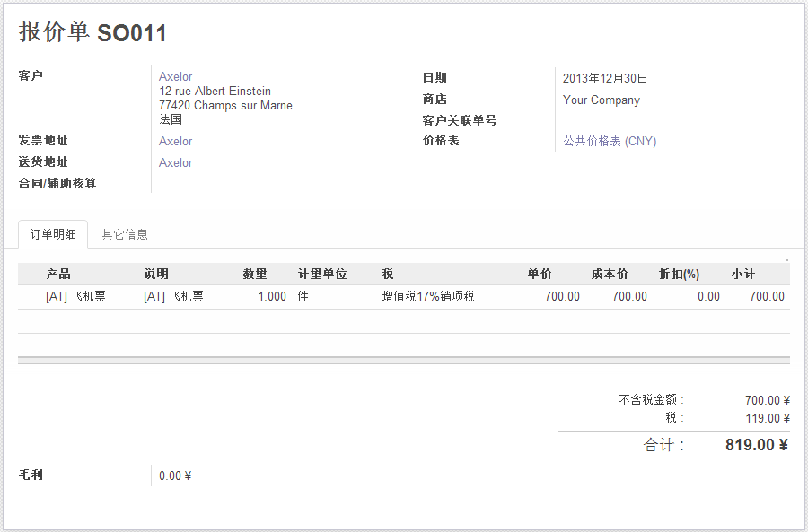The height and width of the screenshot is (532, 808).
Task: Sort by the 小计 column header
Action: [x=742, y=275]
